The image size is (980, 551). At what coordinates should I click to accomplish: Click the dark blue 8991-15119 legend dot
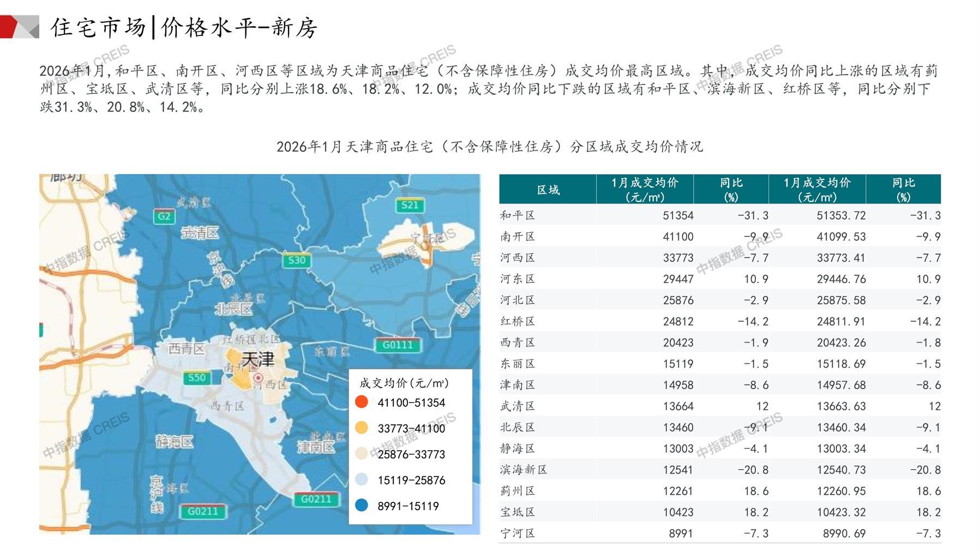(x=361, y=506)
